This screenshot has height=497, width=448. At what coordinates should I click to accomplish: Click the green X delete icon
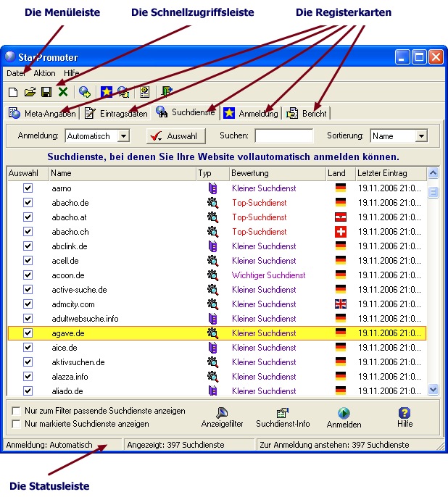63,92
